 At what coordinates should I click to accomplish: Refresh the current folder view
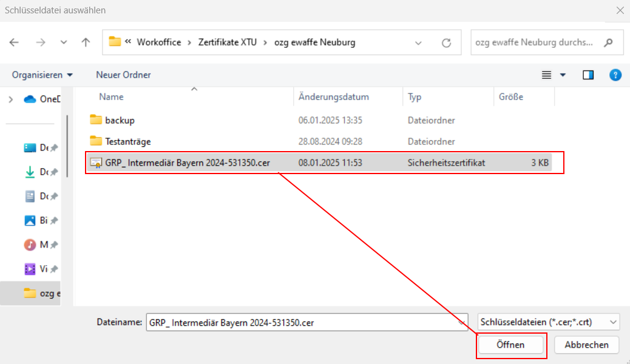[x=446, y=42]
